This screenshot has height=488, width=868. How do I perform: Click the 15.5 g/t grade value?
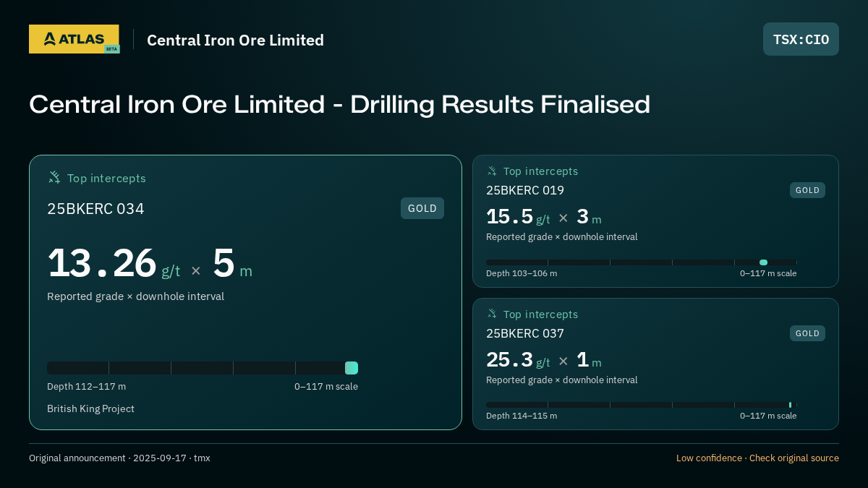pyautogui.click(x=518, y=217)
